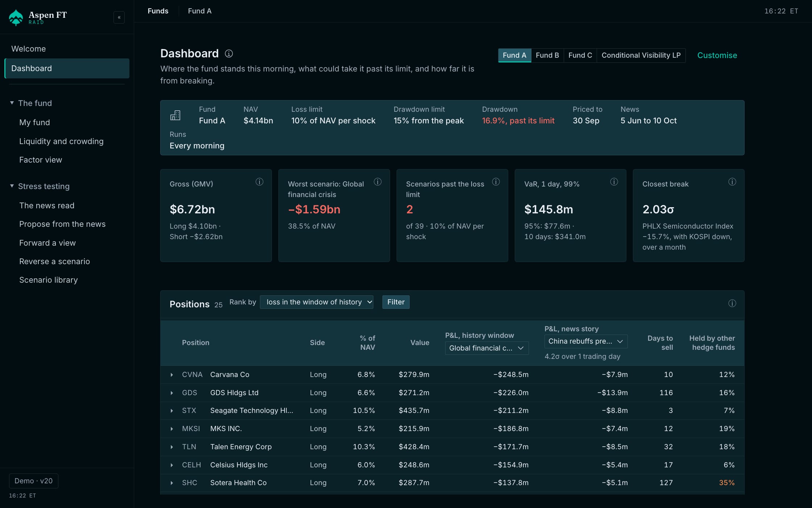Open info icon in Positions panel header
The height and width of the screenshot is (508, 812).
732,303
